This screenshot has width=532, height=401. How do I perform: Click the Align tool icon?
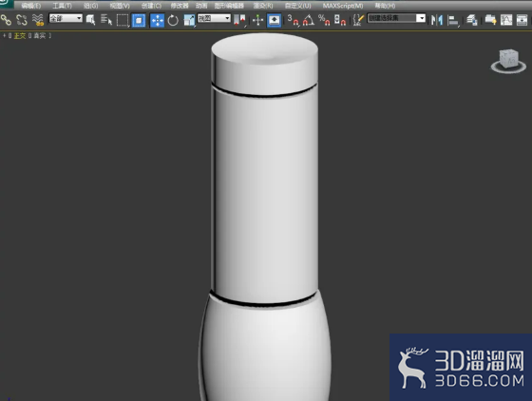tap(453, 20)
